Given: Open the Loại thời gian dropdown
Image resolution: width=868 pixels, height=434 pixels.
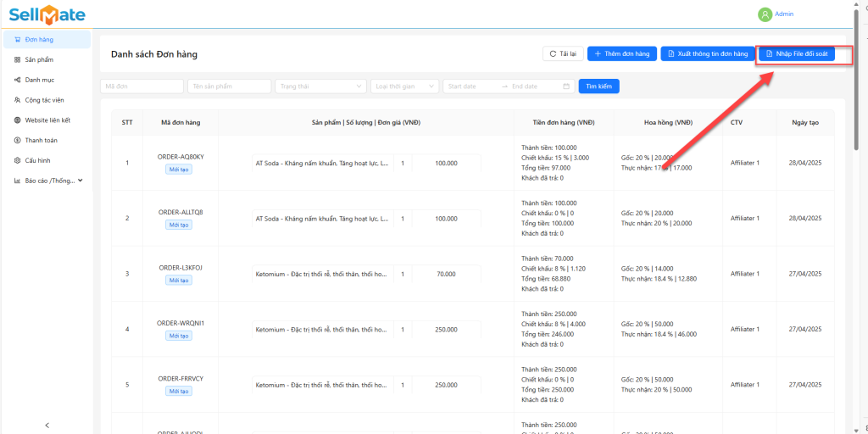Looking at the screenshot, I should pos(404,86).
